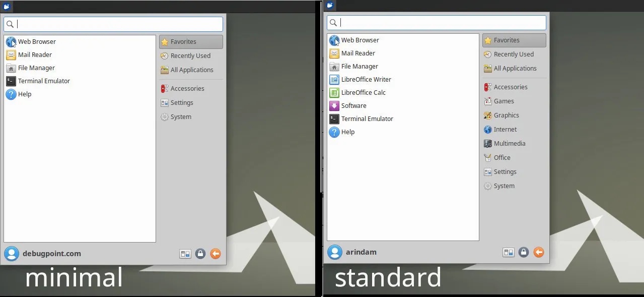Open Terminal Emulator in the standard menu
This screenshot has height=297, width=644.
click(x=368, y=118)
